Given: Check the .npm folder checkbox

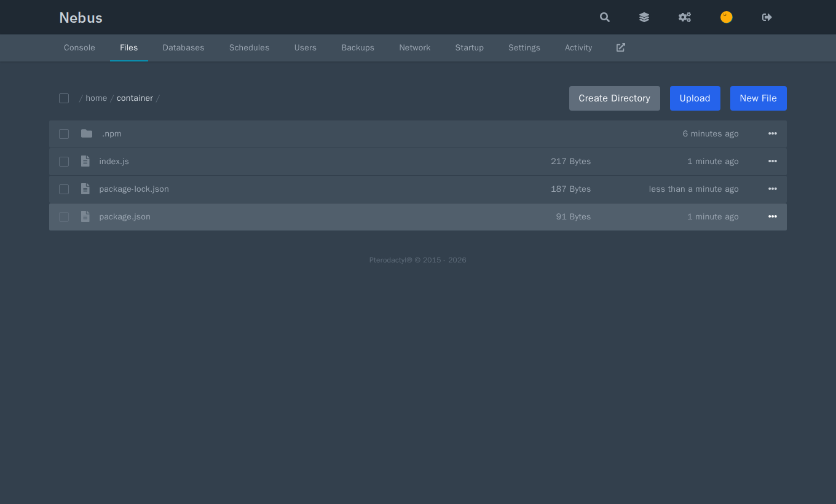Looking at the screenshot, I should (64, 134).
